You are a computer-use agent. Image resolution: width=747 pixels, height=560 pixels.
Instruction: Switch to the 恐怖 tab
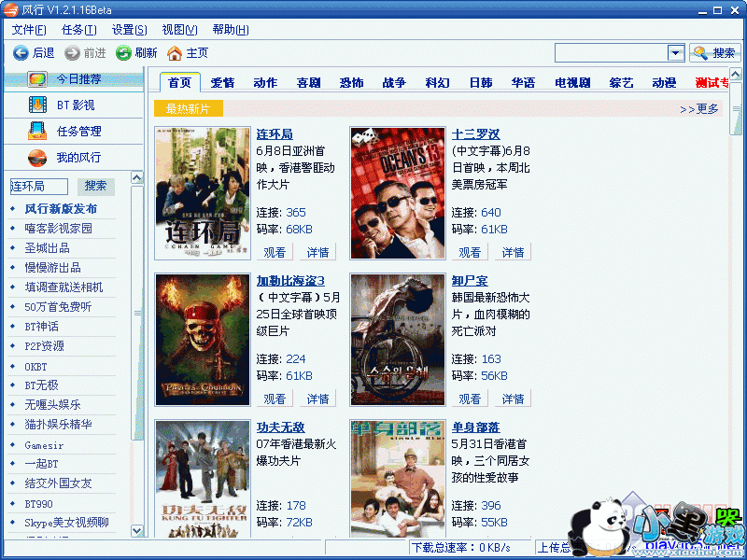pyautogui.click(x=352, y=83)
